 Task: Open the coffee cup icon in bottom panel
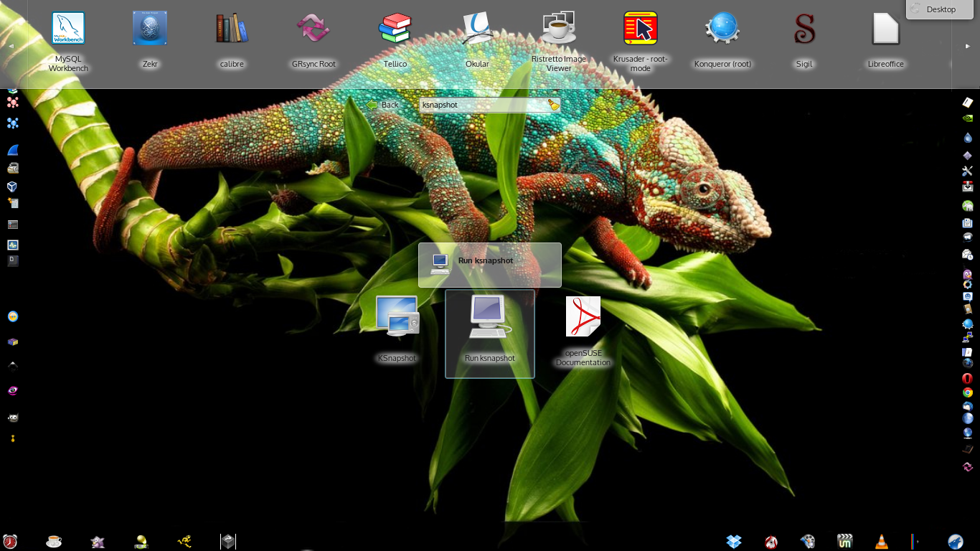pos(54,542)
